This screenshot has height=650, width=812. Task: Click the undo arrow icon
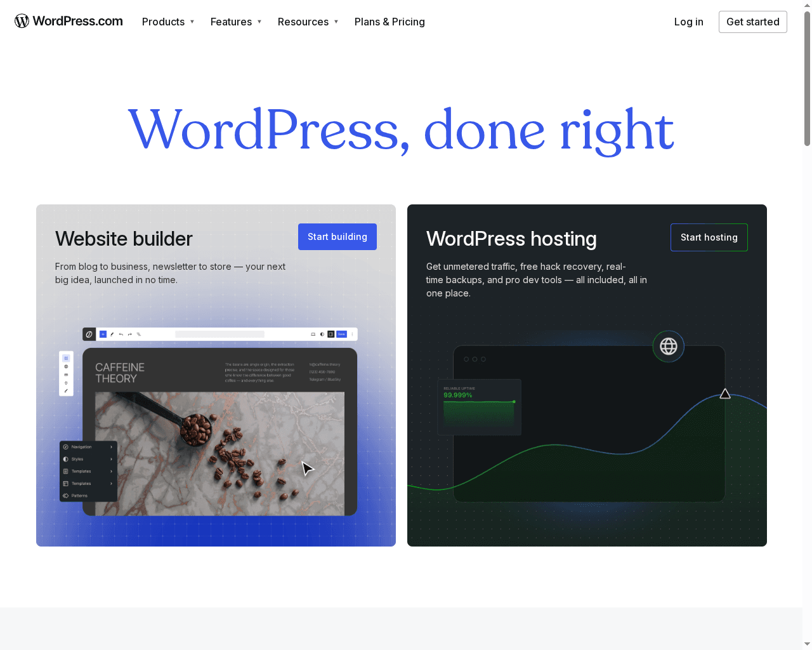(121, 334)
